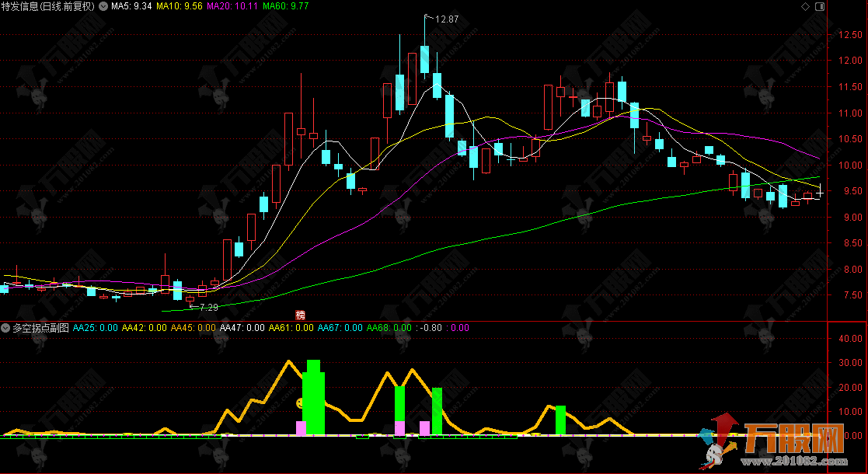Viewport: 868px width, 474px height.
Task: Select the MA5: 9.34 indicator label
Action: point(131,6)
